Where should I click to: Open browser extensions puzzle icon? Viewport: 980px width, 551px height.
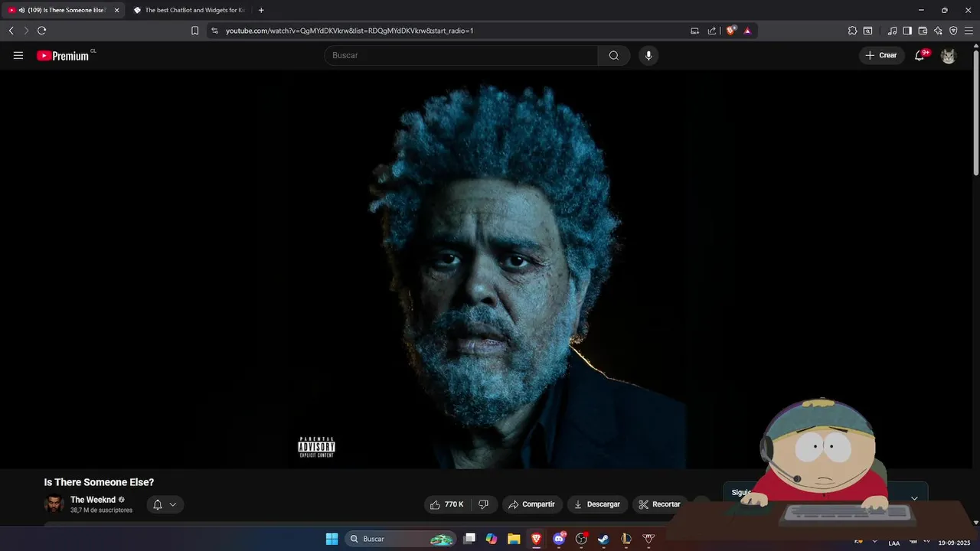tap(852, 31)
